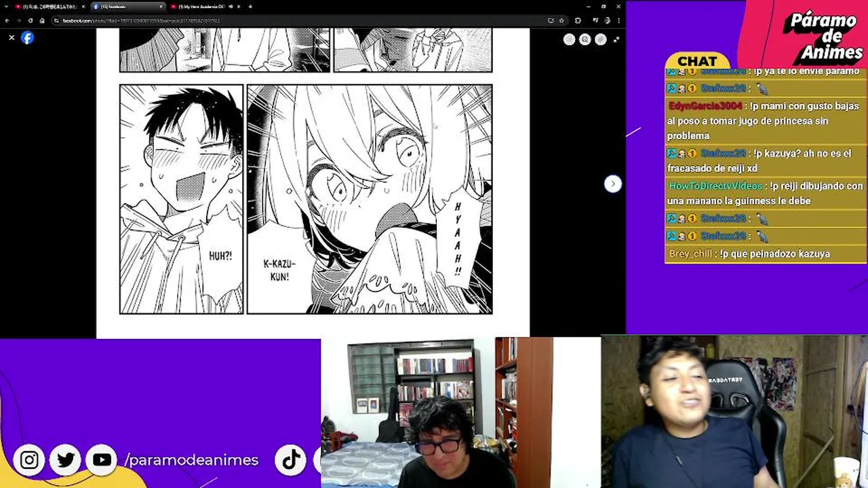Screen dimensions: 868x488
Task: Click the surprised girl manga panel
Action: point(370,199)
